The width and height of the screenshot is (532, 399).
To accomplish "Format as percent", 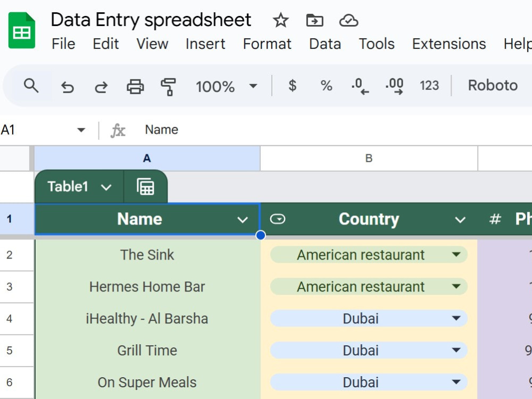I will coord(326,86).
